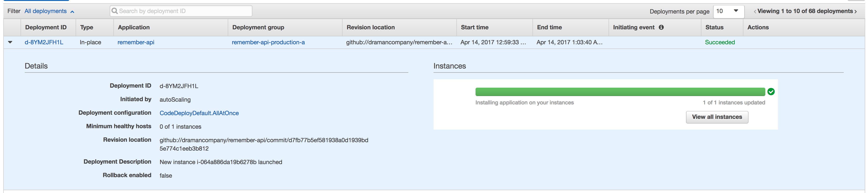This screenshot has width=868, height=193.
Task: Collapse the d-8YM2JFH1L deployment row
Action: (x=10, y=42)
